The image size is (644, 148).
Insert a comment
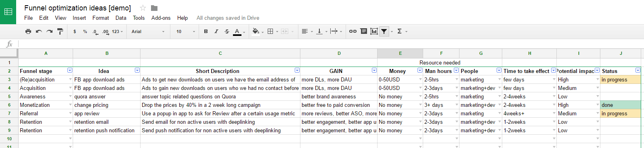(x=363, y=31)
